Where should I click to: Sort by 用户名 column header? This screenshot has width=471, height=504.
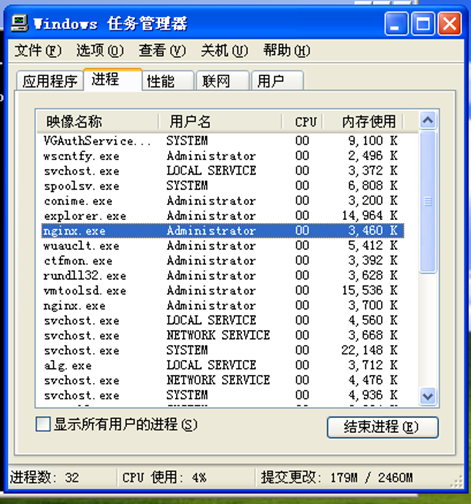(x=220, y=121)
